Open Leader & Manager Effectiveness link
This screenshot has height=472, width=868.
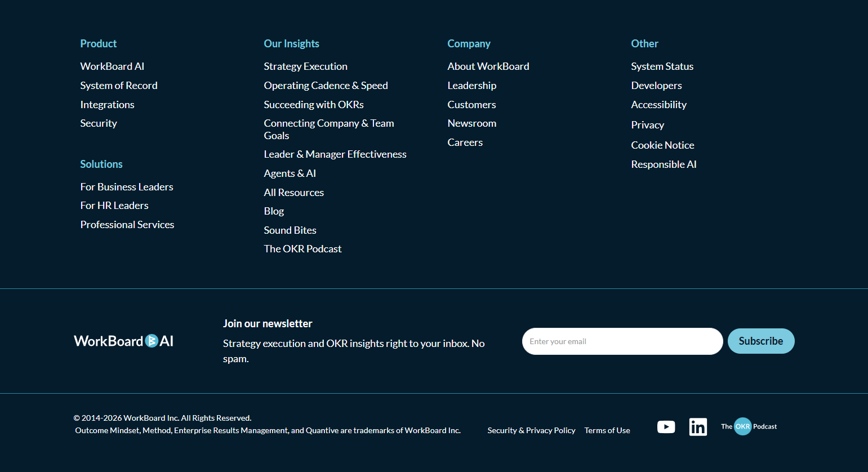pyautogui.click(x=335, y=154)
